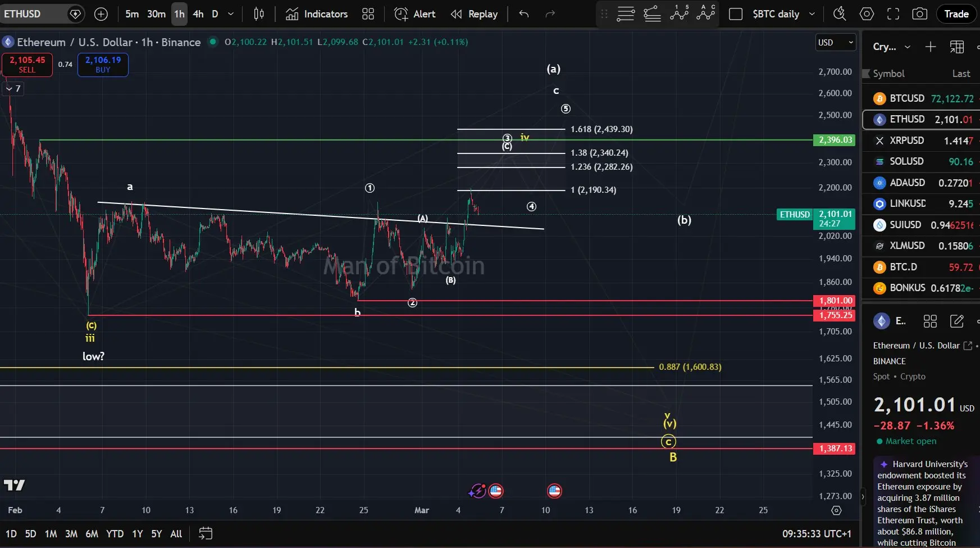The image size is (980, 548).
Task: Select the trend lines drawing tool in favorites bar
Action: (x=652, y=13)
